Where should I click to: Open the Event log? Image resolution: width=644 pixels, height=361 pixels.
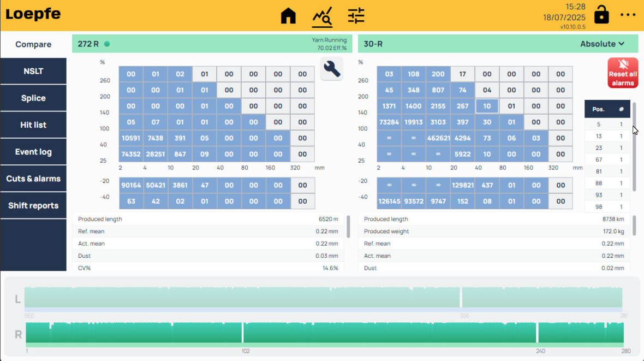pos(33,152)
